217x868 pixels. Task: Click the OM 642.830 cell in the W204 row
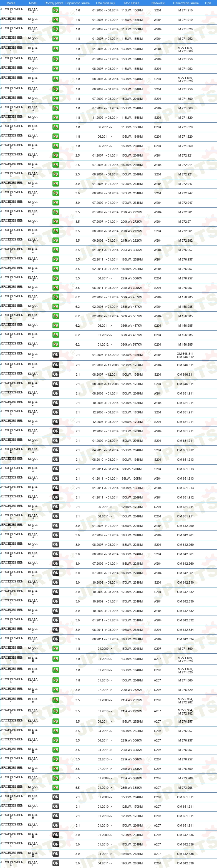tap(185, 601)
